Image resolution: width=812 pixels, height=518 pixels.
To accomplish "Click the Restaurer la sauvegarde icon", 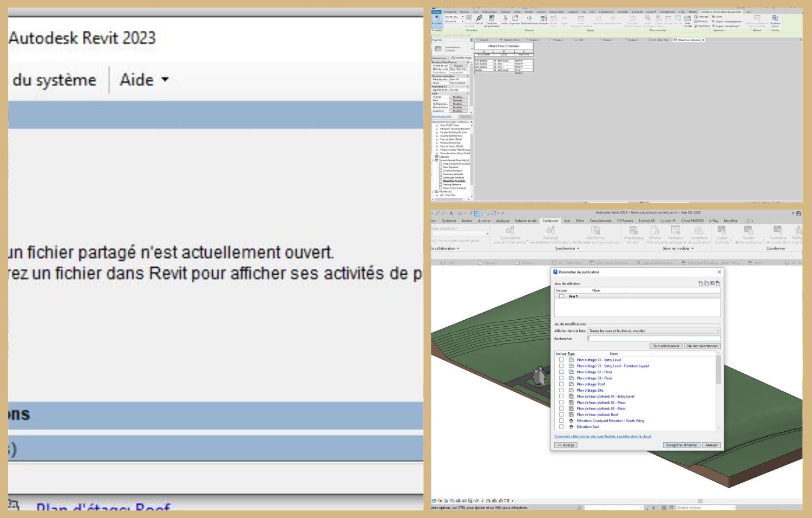I will point(676,235).
